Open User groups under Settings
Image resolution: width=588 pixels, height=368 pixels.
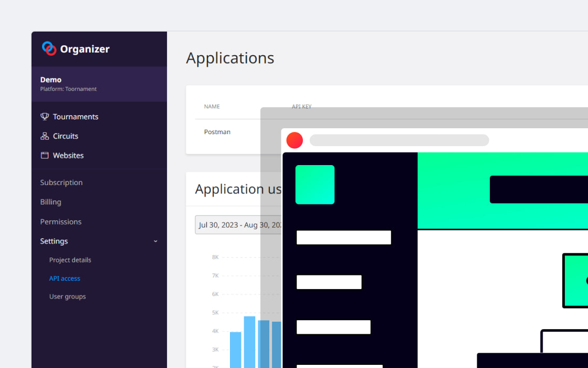point(68,297)
